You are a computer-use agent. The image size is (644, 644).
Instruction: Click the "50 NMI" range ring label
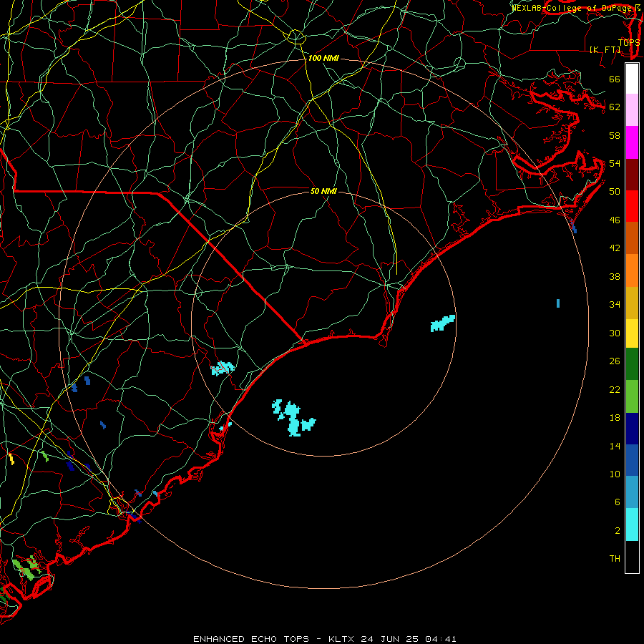pyautogui.click(x=323, y=191)
